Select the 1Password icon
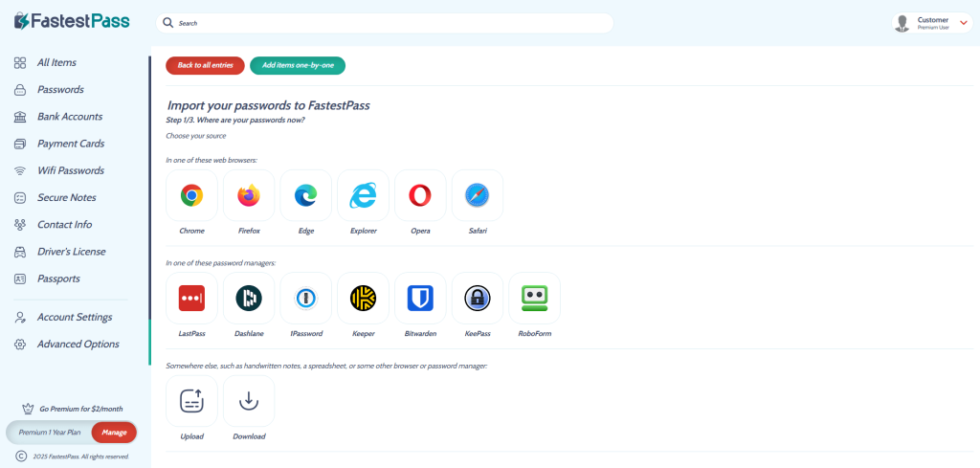 pyautogui.click(x=305, y=298)
